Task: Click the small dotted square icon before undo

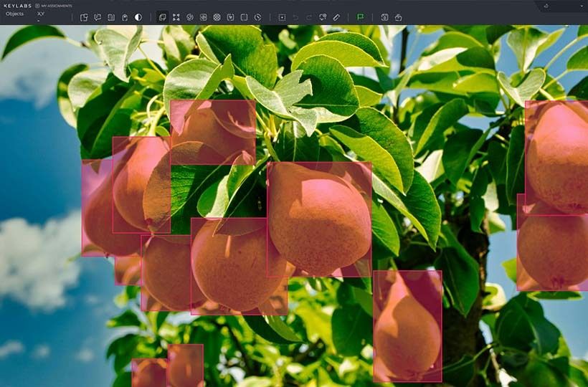Action: (x=282, y=17)
